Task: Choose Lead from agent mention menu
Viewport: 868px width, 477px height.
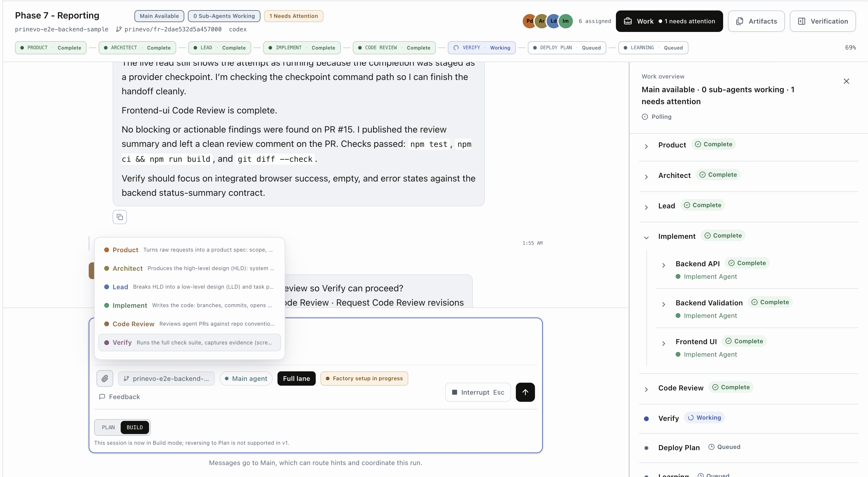Action: (x=189, y=287)
